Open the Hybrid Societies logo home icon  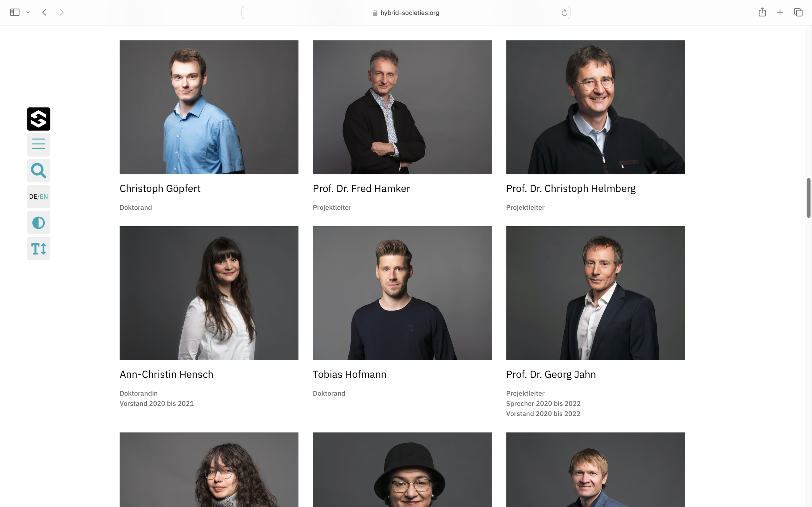coord(39,119)
